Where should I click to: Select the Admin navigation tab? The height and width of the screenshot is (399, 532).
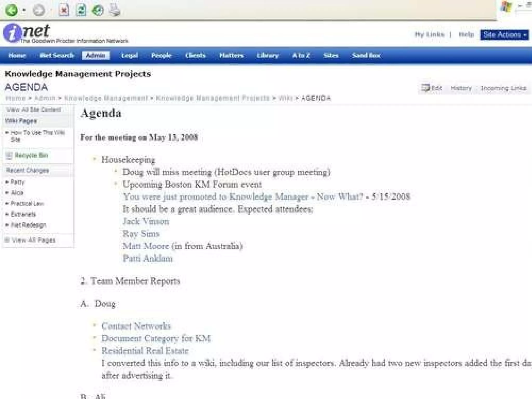pos(96,55)
